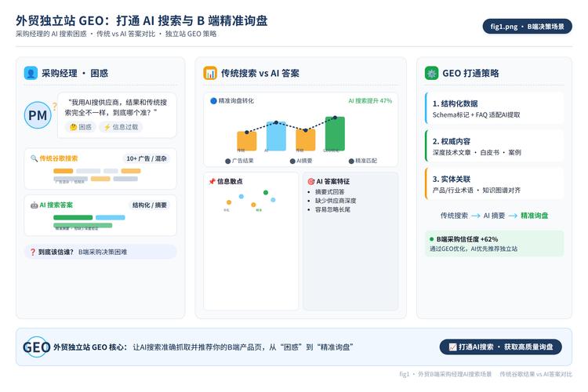Click the 精准询盘转化 chart label

(236, 100)
